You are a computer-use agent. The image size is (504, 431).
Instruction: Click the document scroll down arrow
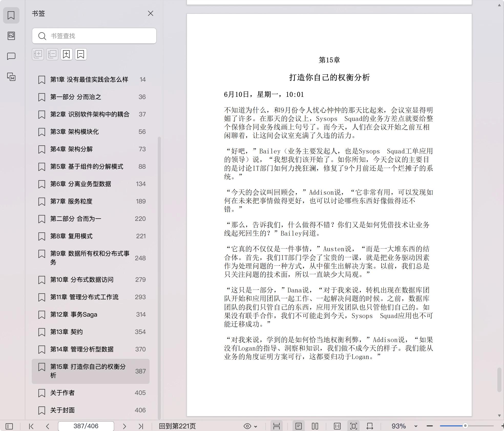click(x=499, y=416)
